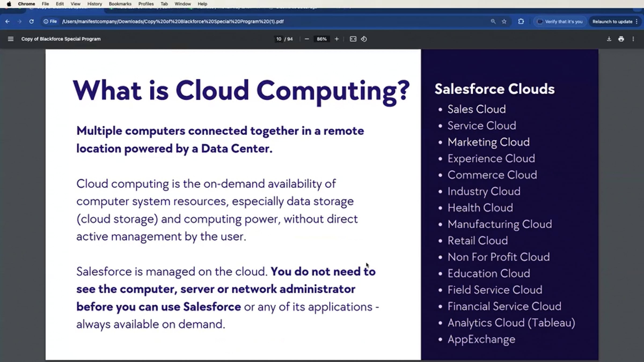This screenshot has height=362, width=644.
Task: Rotate the page counterclockwise
Action: coord(364,39)
